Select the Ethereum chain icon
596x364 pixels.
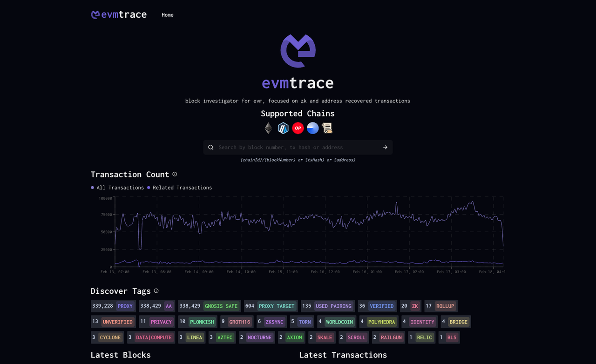click(x=268, y=128)
